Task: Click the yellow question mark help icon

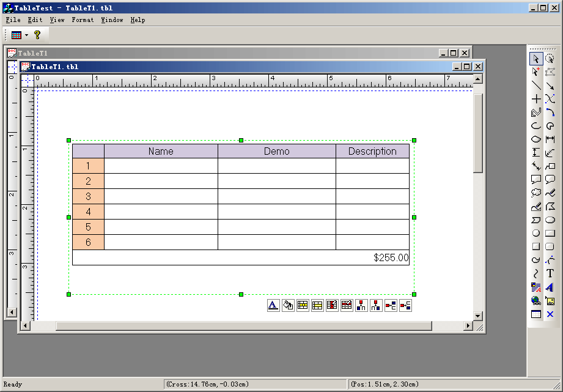Action: pos(37,35)
